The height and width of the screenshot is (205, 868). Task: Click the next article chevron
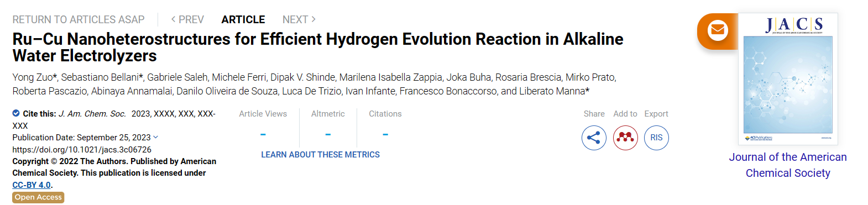[x=313, y=19]
